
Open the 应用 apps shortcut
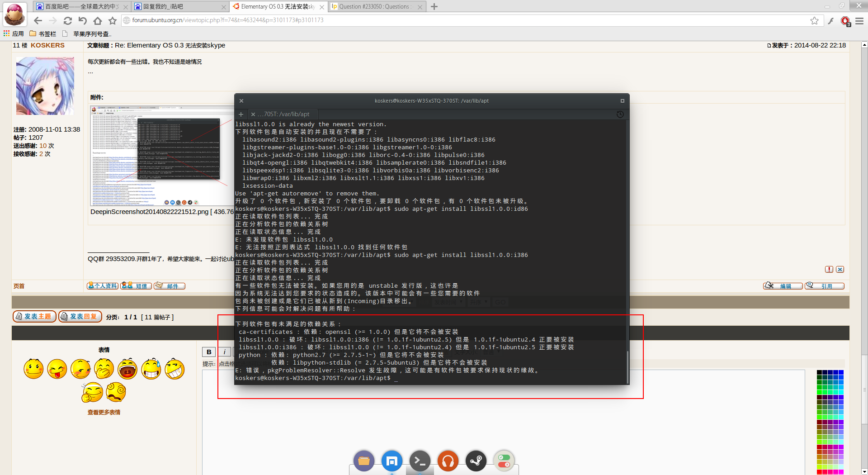pyautogui.click(x=14, y=33)
